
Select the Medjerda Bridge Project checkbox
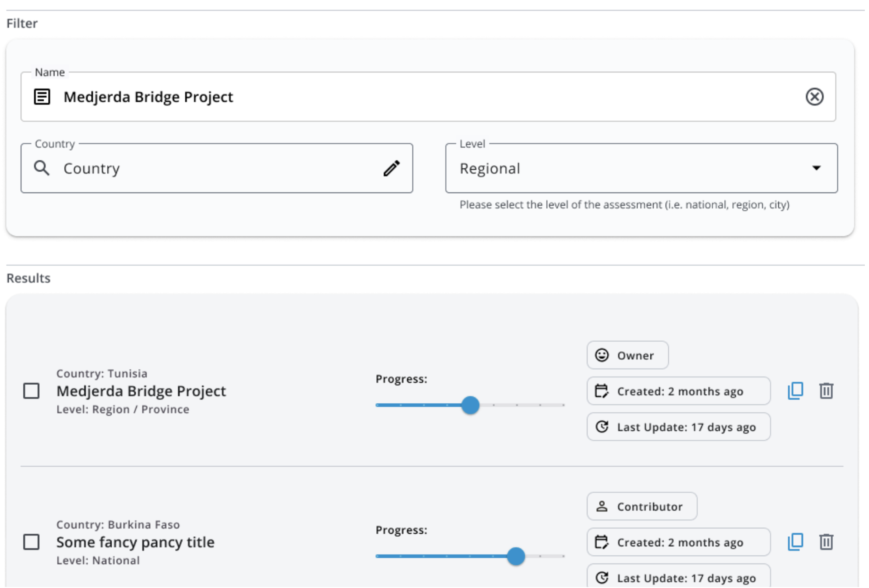pos(31,391)
